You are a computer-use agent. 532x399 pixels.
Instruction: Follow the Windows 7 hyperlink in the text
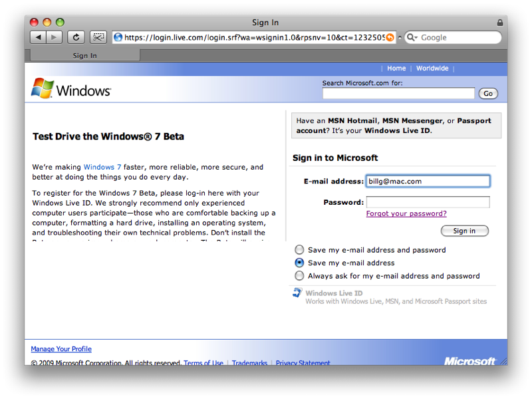[102, 167]
